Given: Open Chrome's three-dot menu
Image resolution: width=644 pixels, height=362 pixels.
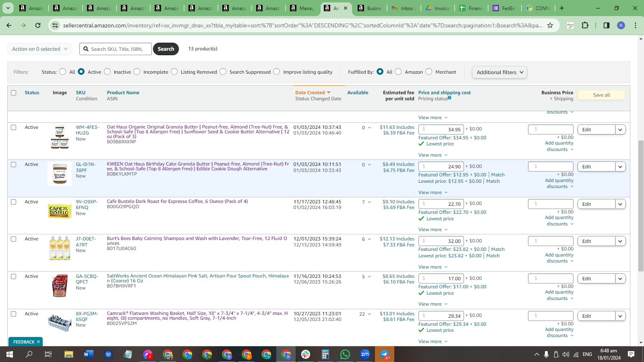Looking at the screenshot, I should tap(636, 25).
